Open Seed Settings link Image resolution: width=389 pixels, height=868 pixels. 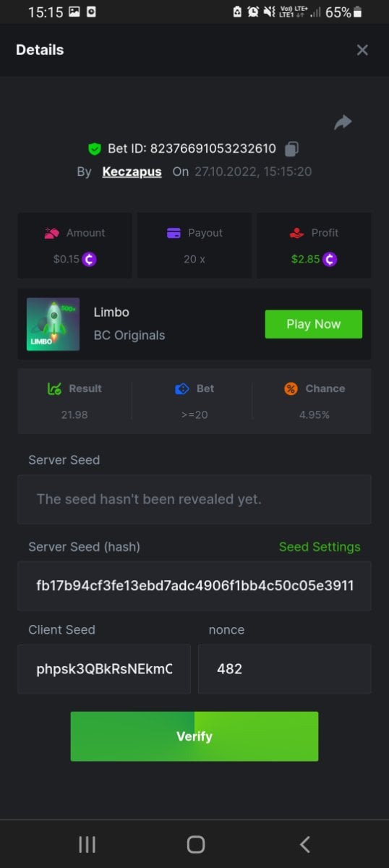320,547
